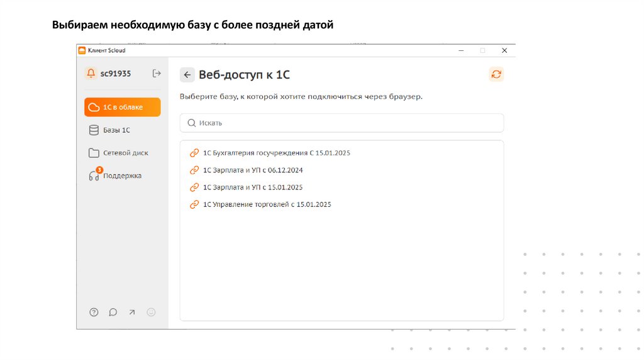Go back with the left arrow button
644x361 pixels.
click(187, 75)
